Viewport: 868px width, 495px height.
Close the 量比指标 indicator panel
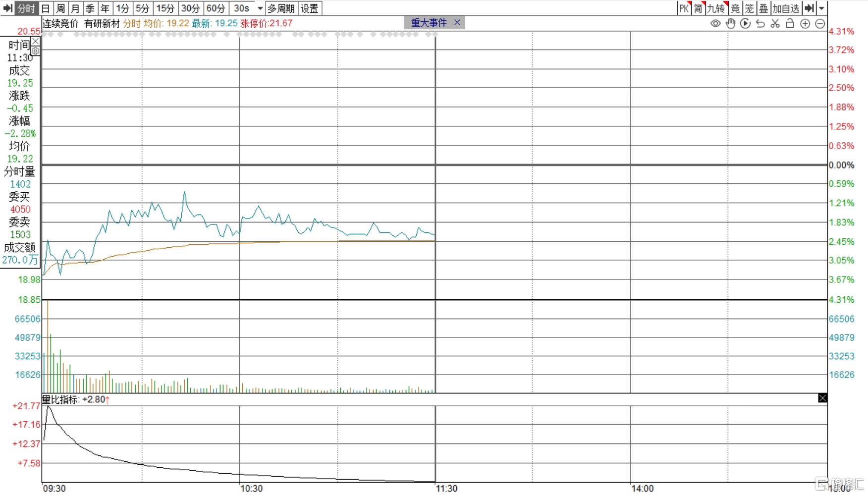(822, 398)
